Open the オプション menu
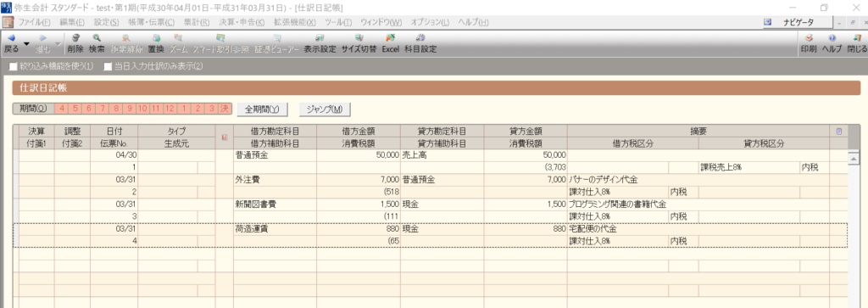The width and height of the screenshot is (868, 308). click(430, 22)
